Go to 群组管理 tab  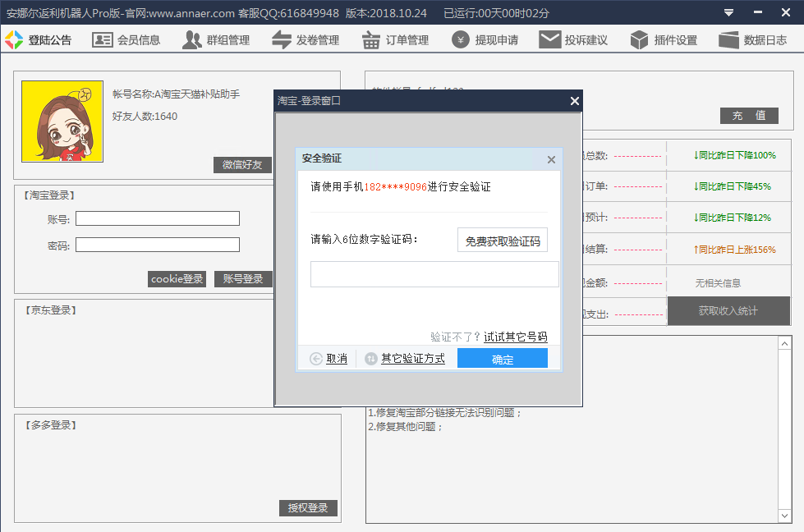[228, 40]
